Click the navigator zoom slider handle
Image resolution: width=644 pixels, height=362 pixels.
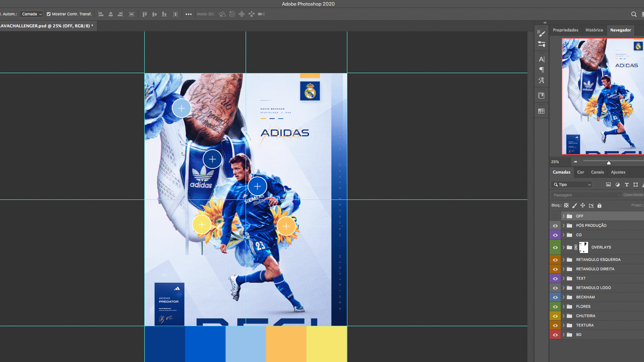[x=609, y=163]
